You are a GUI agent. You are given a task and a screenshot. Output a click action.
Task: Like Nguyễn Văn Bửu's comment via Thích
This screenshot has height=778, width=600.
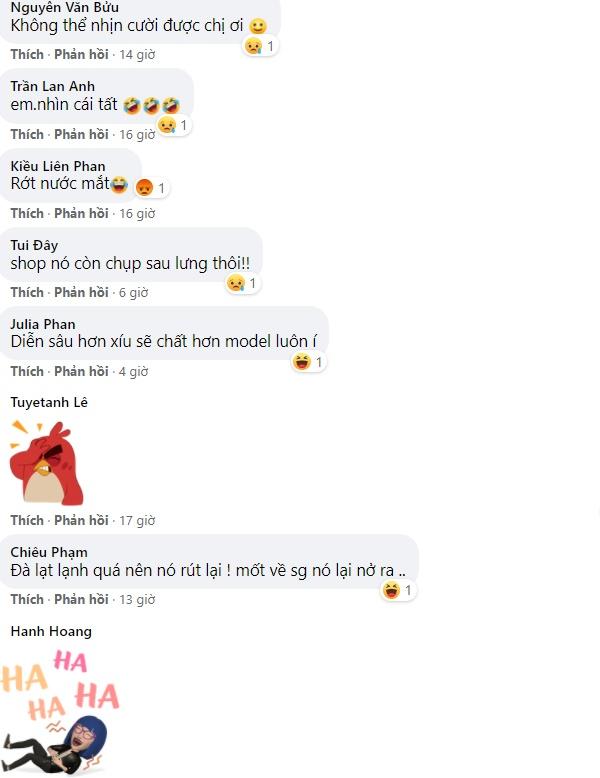click(x=27, y=55)
